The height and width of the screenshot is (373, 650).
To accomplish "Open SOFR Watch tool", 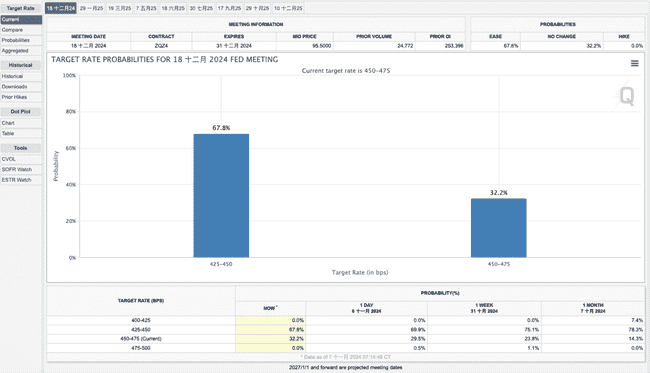I will tap(21, 170).
